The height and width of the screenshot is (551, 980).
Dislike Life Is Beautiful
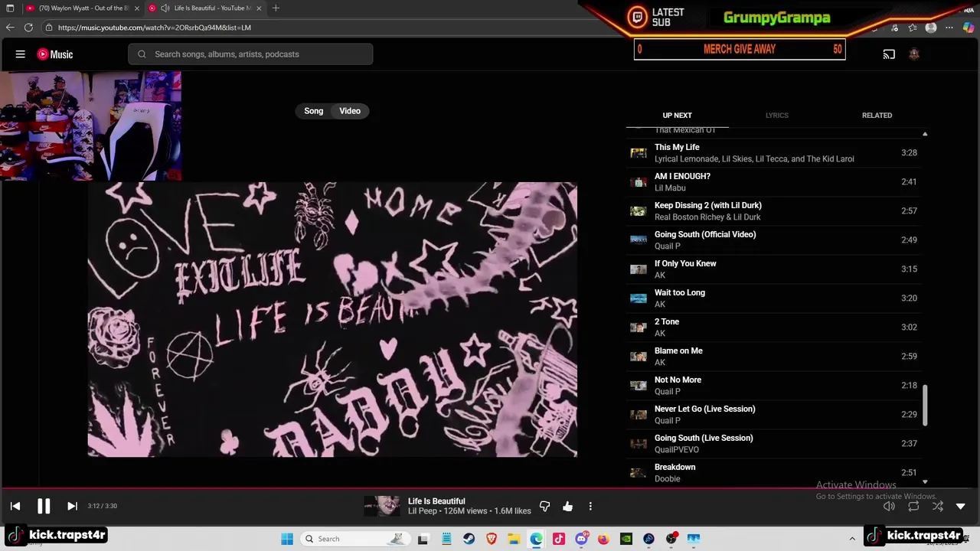tap(544, 507)
